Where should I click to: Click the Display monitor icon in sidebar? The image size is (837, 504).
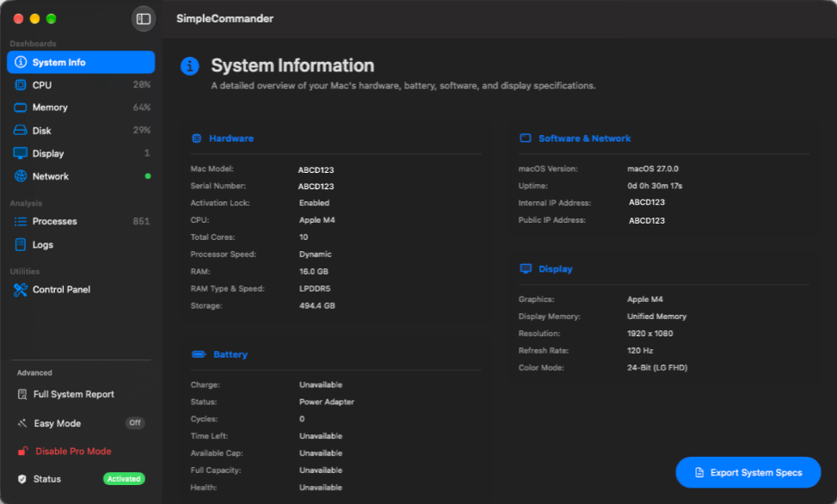click(21, 153)
